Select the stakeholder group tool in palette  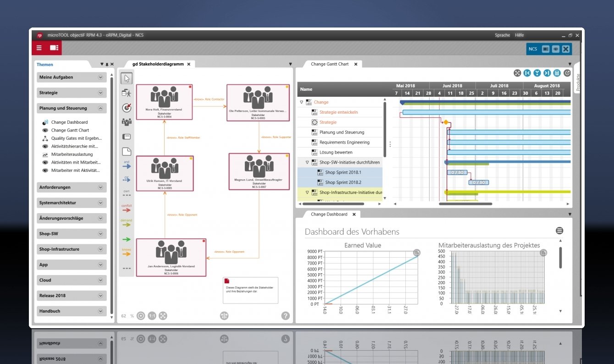127,122
